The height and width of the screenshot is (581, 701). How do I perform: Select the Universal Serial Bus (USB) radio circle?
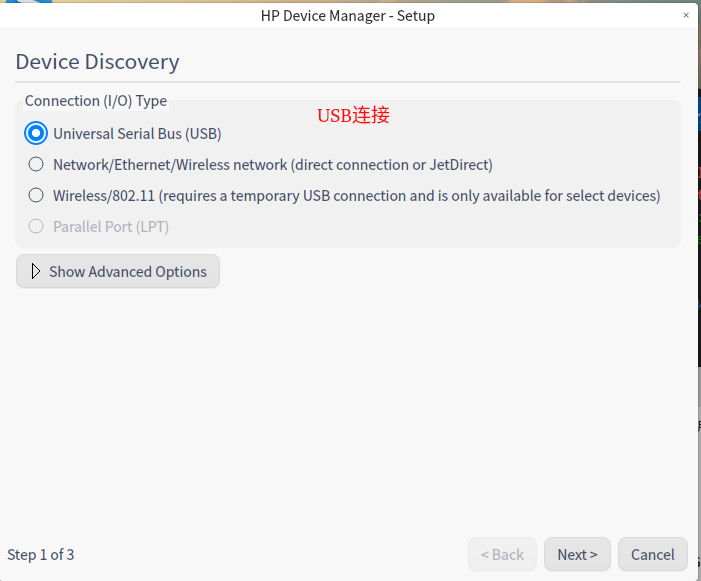(36, 133)
